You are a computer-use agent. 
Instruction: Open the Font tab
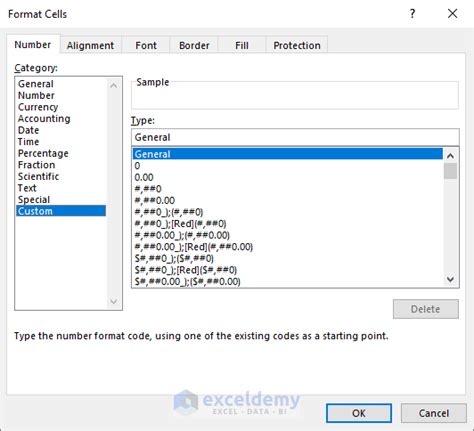point(146,45)
